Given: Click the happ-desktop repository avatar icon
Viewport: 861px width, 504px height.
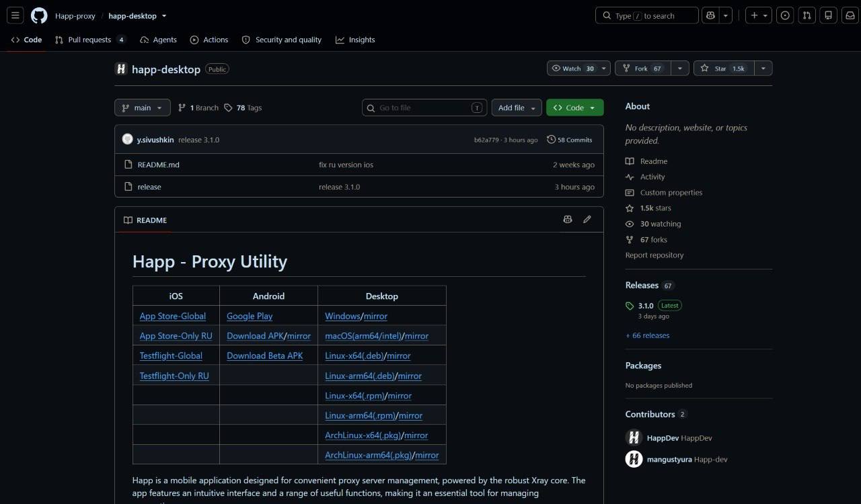Looking at the screenshot, I should tap(121, 69).
